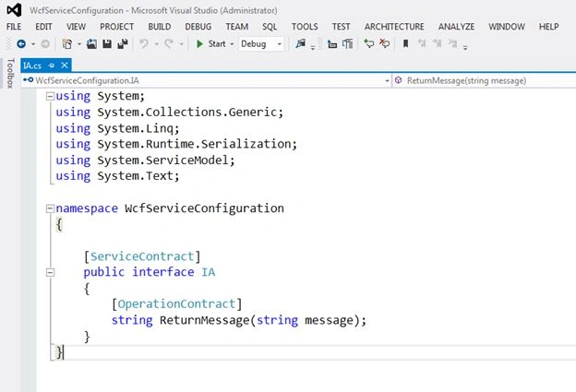
Task: Click the Navigate Backward arrow icon
Action: tap(21, 44)
